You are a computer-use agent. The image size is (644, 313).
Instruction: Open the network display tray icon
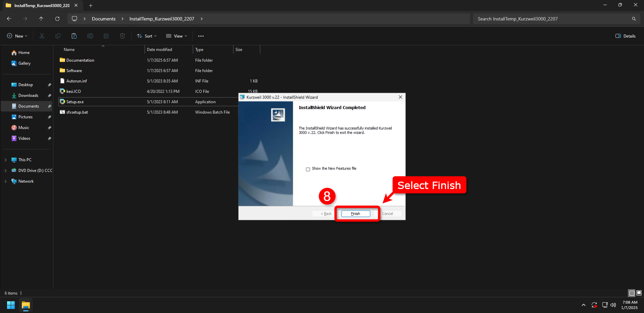pyautogui.click(x=605, y=305)
